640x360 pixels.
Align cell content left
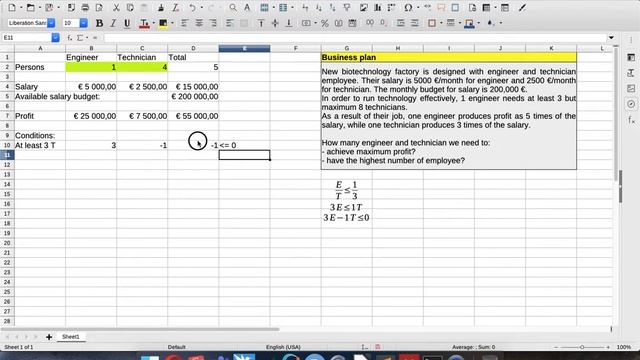(184, 23)
